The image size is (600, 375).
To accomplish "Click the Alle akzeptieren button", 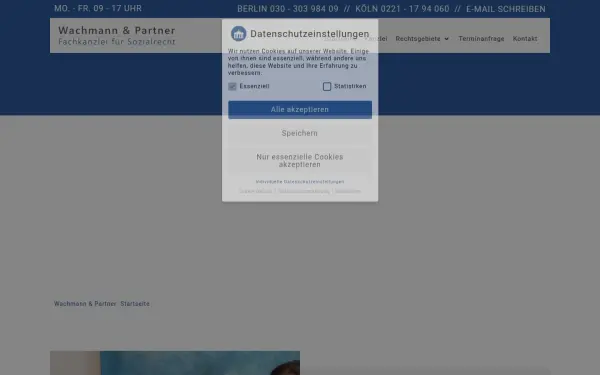I will coord(300,109).
